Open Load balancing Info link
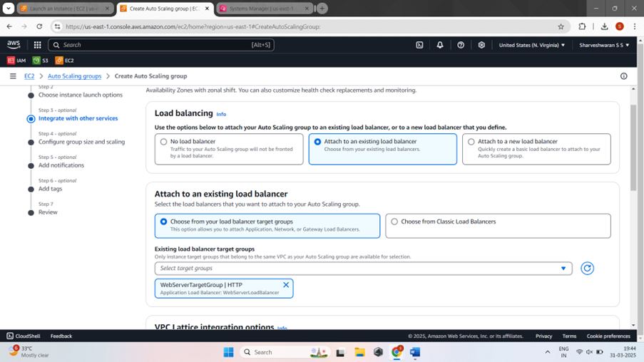Screen dimensions: 644x362 pyautogui.click(x=221, y=114)
